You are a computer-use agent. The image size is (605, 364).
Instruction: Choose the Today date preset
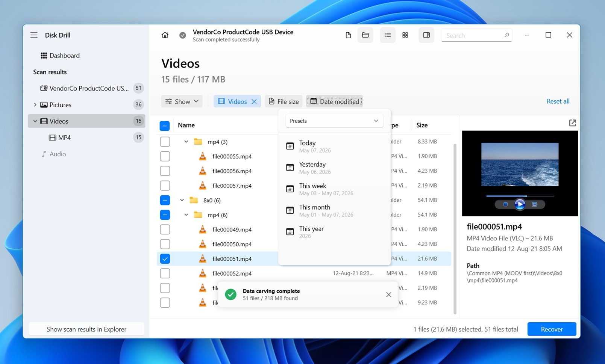tap(334, 146)
